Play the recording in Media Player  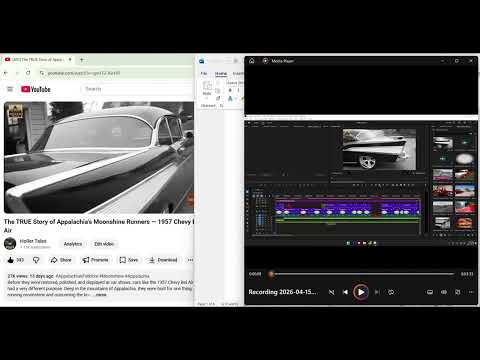361,292
